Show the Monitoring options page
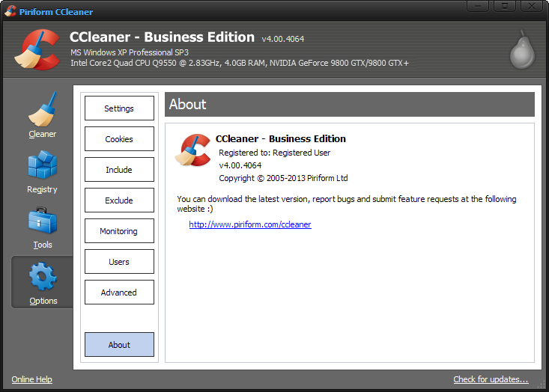 click(119, 231)
